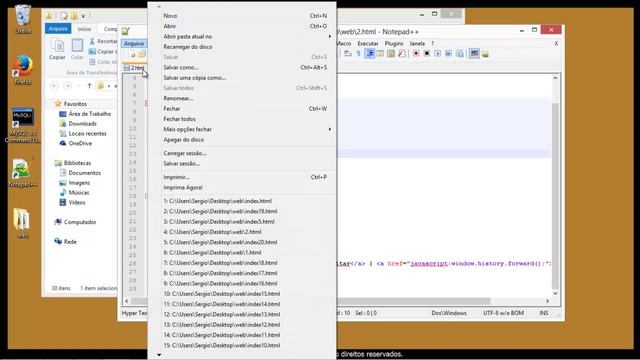Select the MySQL Command Line desktop shortcut
The image size is (640, 360).
pyautogui.click(x=22, y=125)
